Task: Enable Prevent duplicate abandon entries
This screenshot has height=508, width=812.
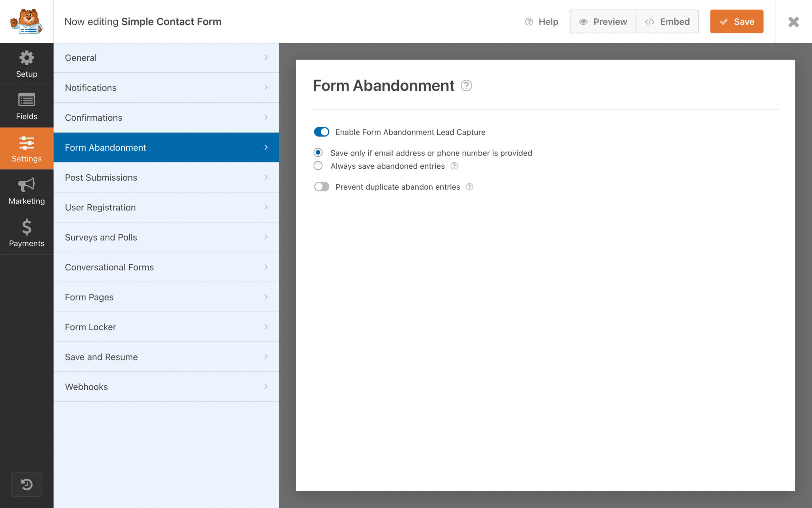Action: click(x=321, y=187)
